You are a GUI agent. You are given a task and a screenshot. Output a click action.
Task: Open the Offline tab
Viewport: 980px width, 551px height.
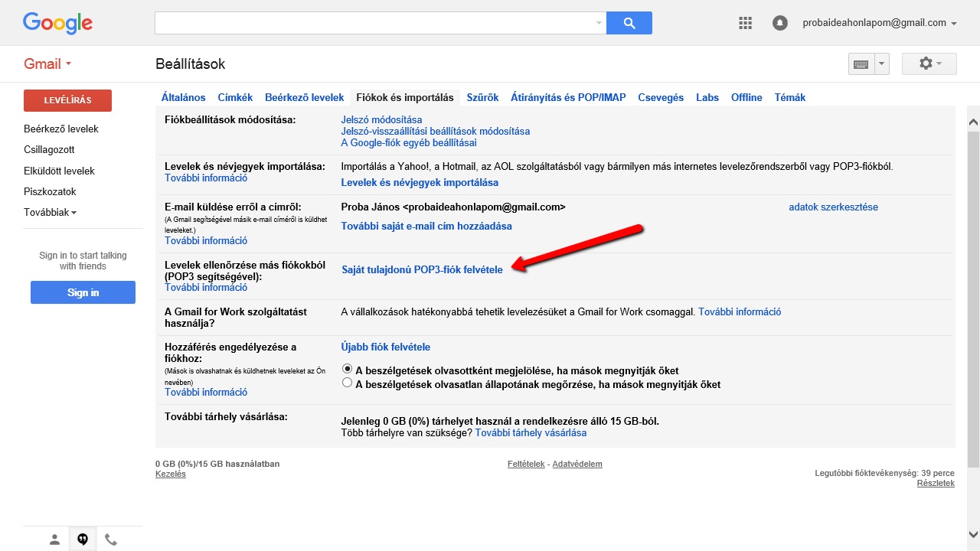click(x=746, y=97)
